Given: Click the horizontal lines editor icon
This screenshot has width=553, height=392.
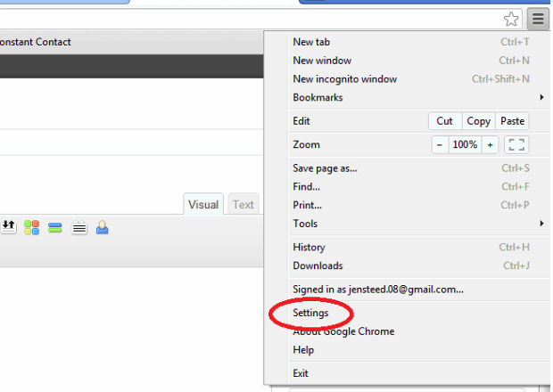Looking at the screenshot, I should [x=79, y=228].
